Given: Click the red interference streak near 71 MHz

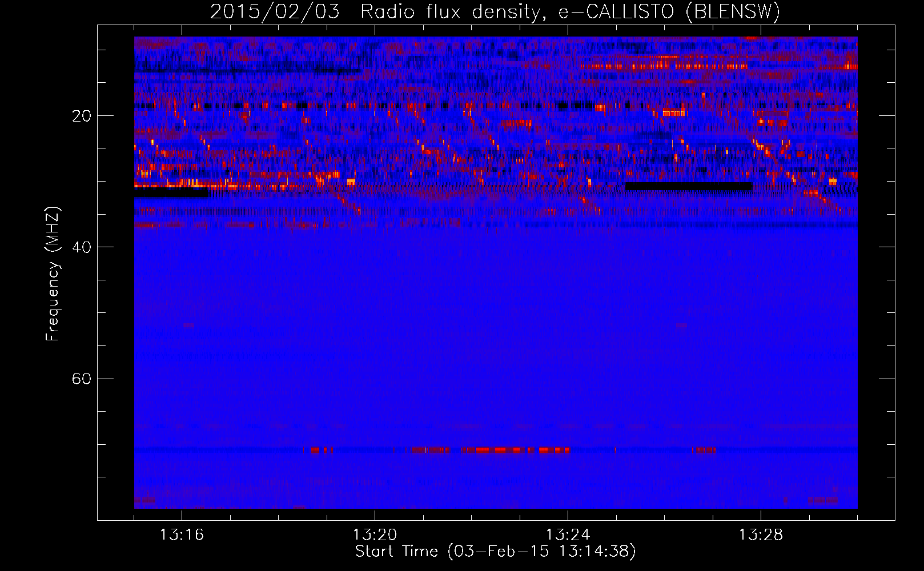Looking at the screenshot, I should (516, 450).
